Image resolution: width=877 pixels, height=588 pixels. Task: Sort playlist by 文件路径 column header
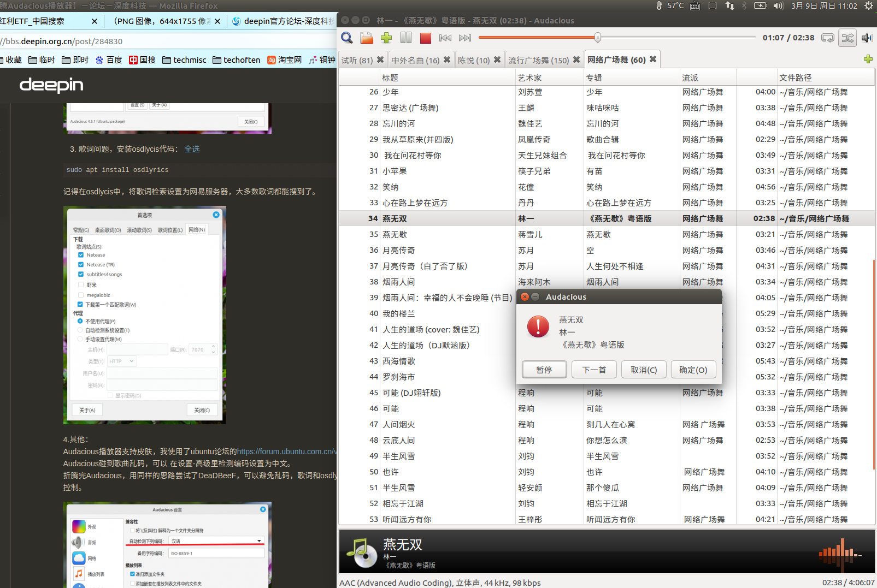(826, 78)
